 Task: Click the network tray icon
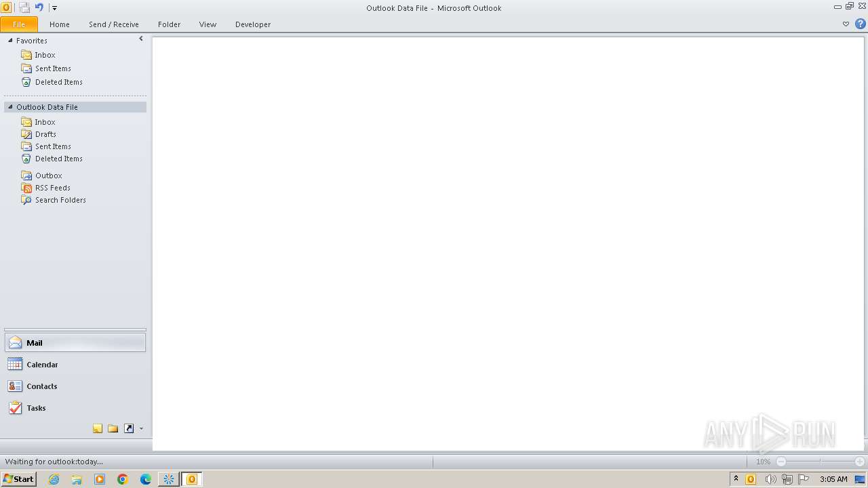click(x=787, y=479)
